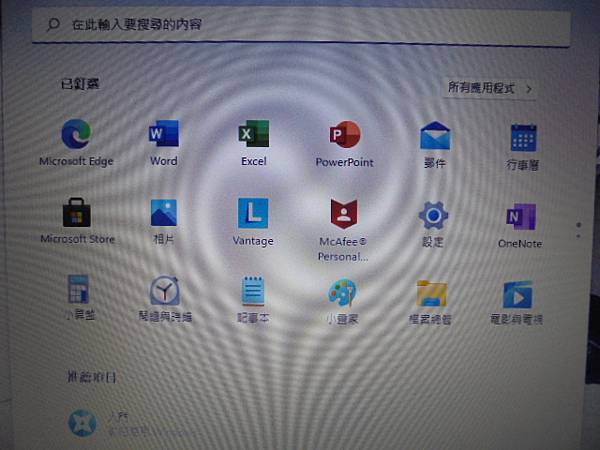This screenshot has width=600, height=450.
Task: Open Settings (設定) gear icon
Action: pyautogui.click(x=433, y=225)
